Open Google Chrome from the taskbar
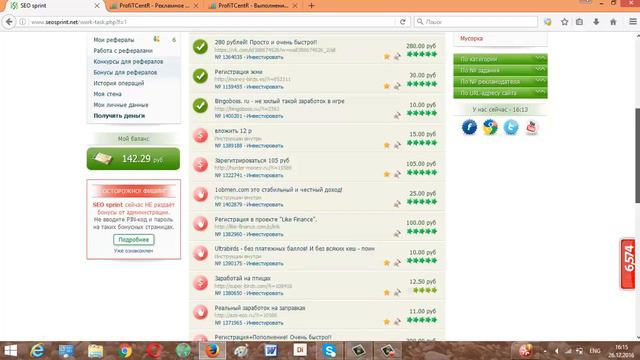640x360 pixels. pos(125,351)
